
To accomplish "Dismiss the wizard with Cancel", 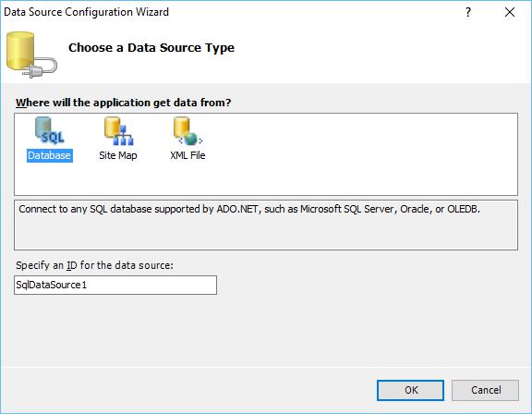I will click(x=485, y=390).
